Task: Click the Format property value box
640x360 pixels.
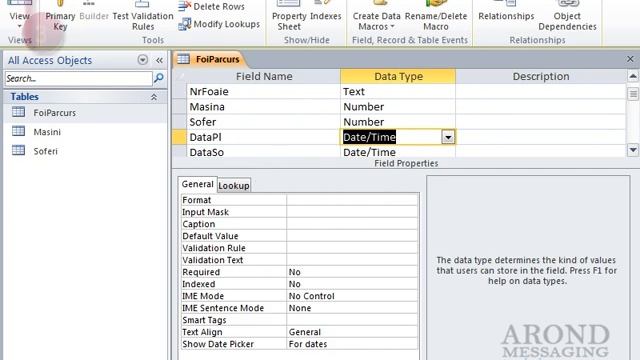Action: click(x=352, y=200)
